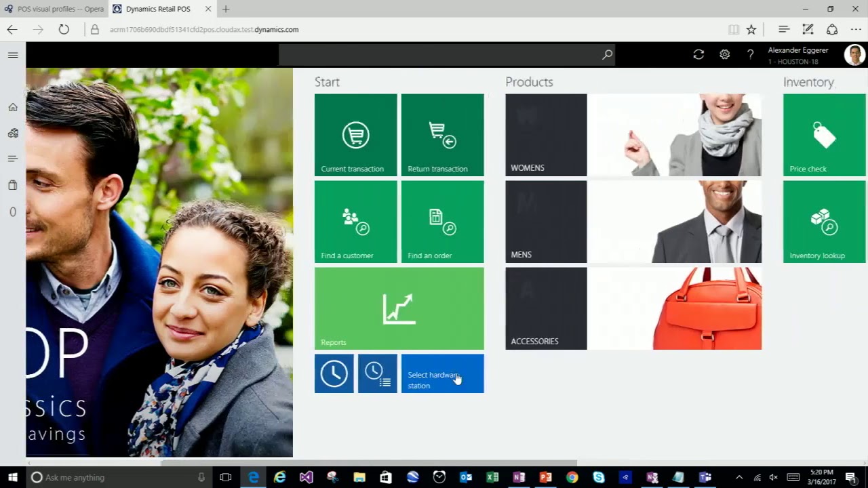The image size is (868, 488).
Task: Click the Products section header
Action: click(529, 82)
